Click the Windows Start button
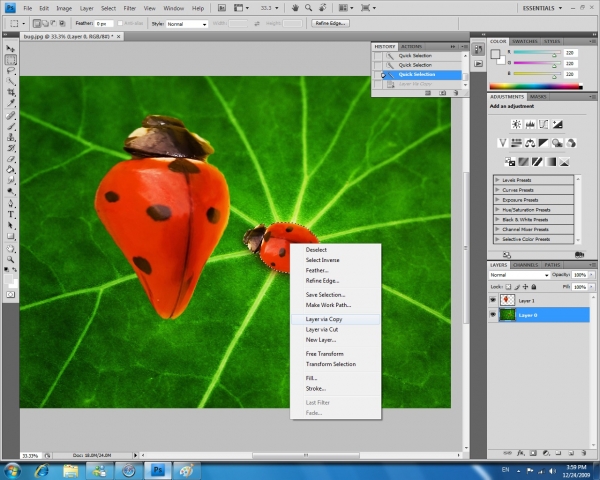 point(12,471)
